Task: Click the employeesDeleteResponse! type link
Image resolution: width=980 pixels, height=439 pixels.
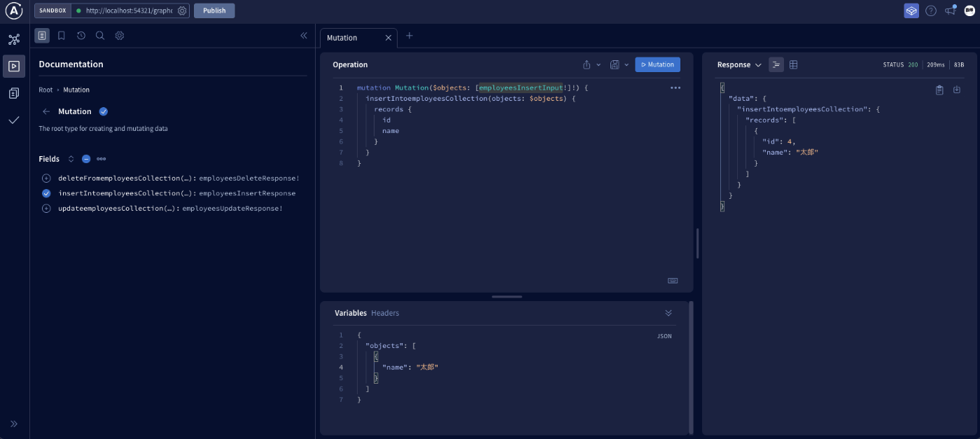Action: (249, 178)
